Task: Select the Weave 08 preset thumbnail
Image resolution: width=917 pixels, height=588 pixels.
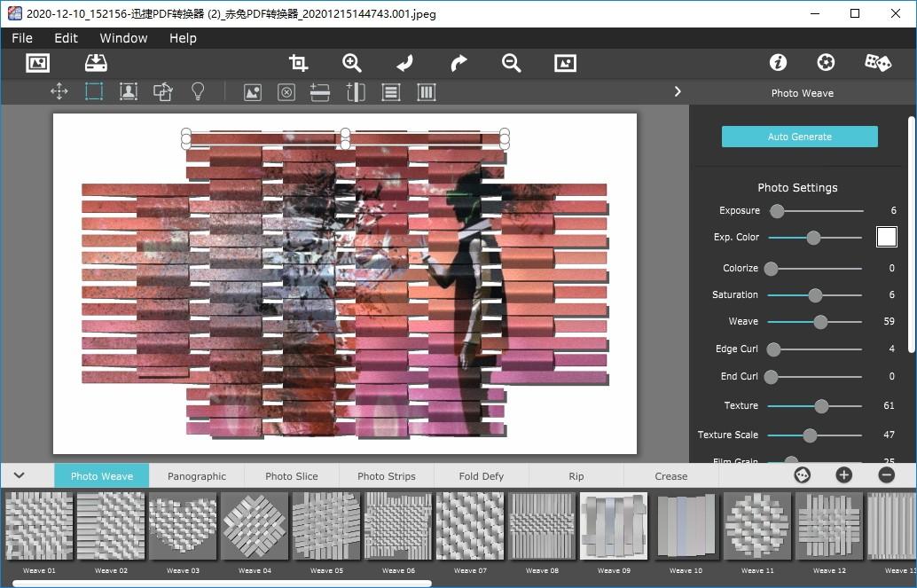Action: 542,526
